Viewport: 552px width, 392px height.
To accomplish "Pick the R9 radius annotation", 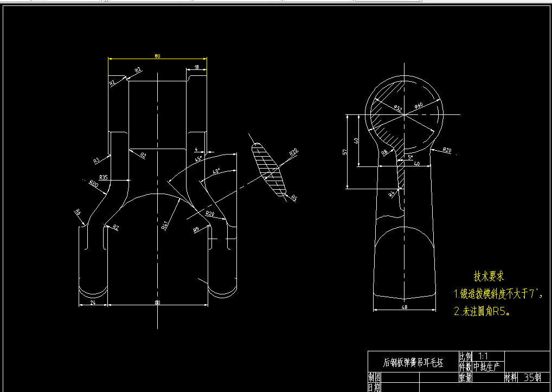I will (196, 230).
